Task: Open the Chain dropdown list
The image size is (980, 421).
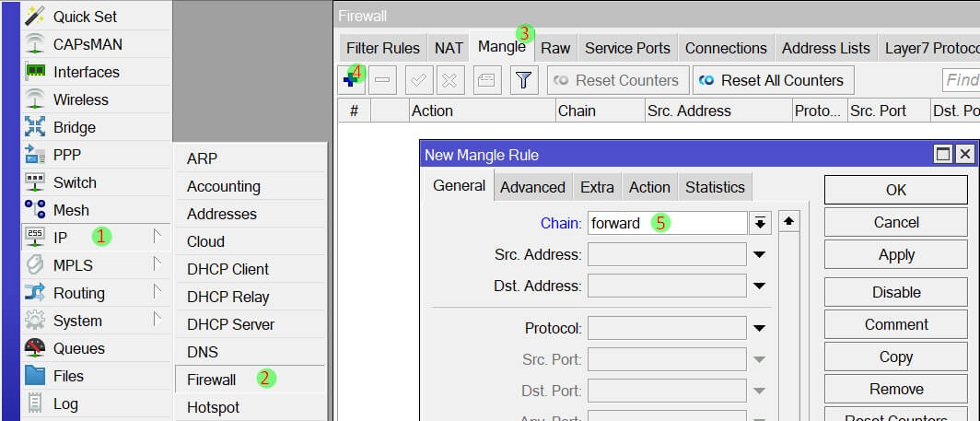Action: point(760,223)
